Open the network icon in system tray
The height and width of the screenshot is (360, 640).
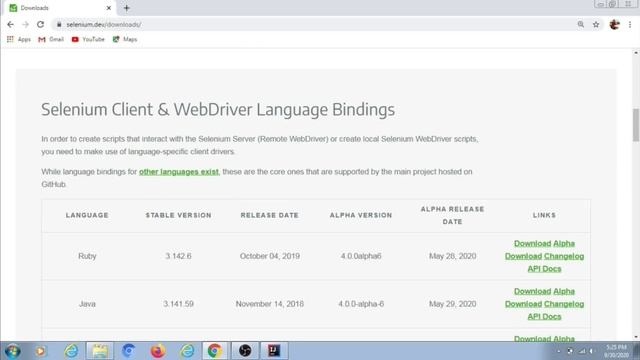click(582, 351)
